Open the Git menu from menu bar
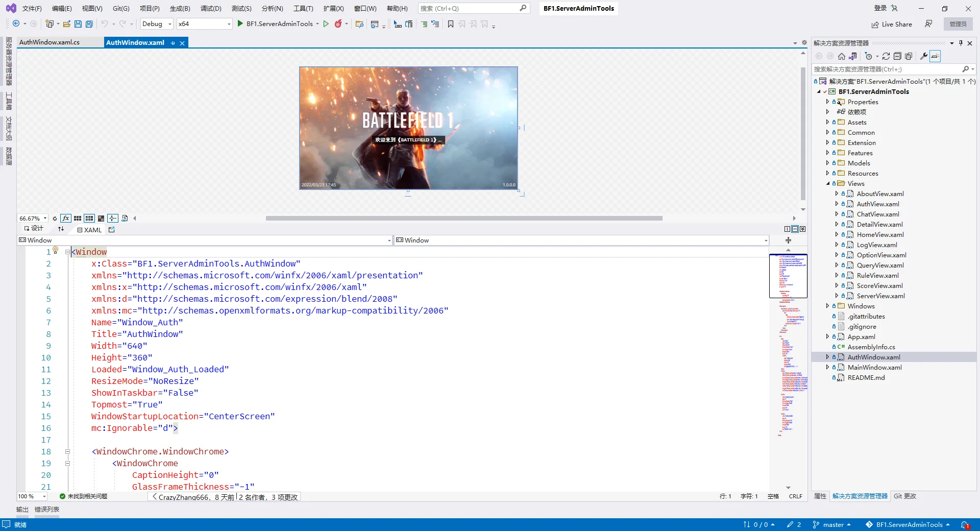Viewport: 980px width, 531px height. tap(120, 8)
